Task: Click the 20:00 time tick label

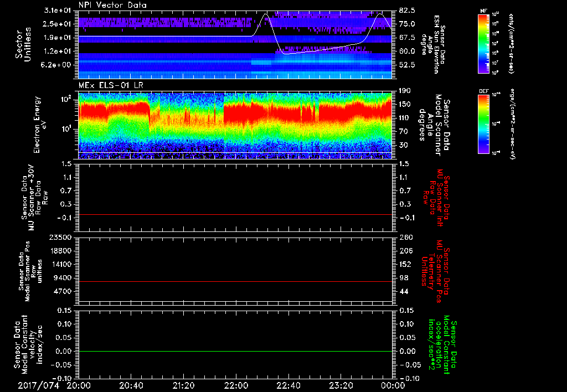Action: tap(79, 385)
